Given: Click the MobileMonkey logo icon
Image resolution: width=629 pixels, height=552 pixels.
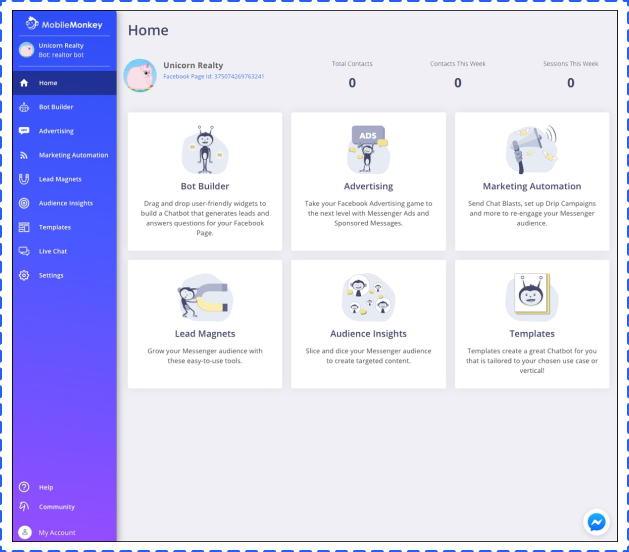Looking at the screenshot, I should [32, 23].
